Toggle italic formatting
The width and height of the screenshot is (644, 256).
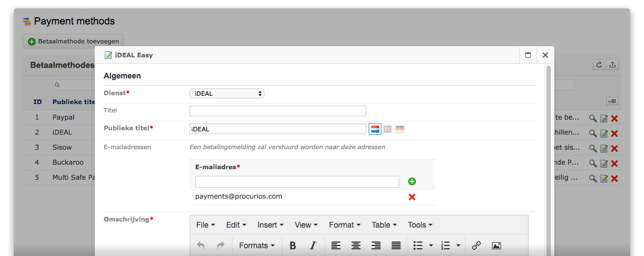tap(313, 245)
